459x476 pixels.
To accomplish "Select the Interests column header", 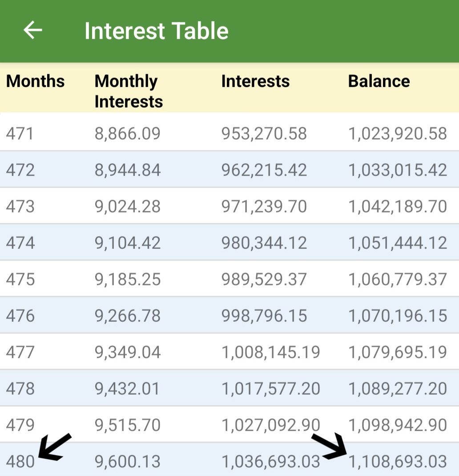I will pyautogui.click(x=255, y=81).
